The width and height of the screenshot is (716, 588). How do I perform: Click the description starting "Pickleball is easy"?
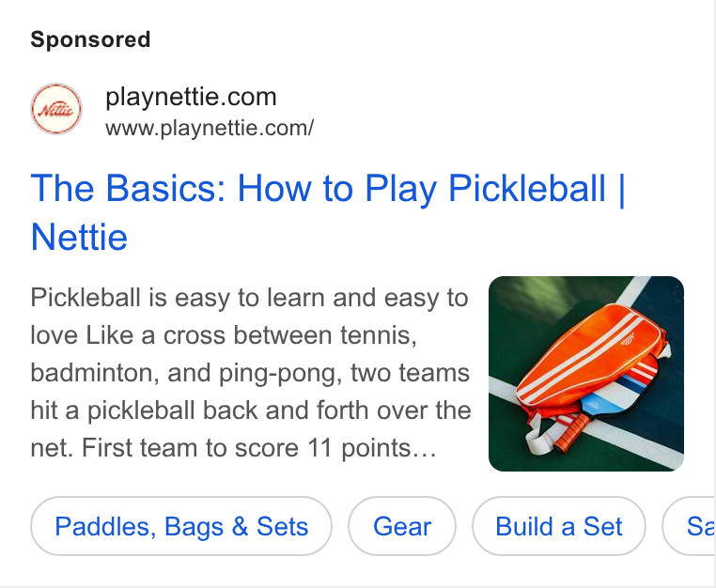(251, 373)
